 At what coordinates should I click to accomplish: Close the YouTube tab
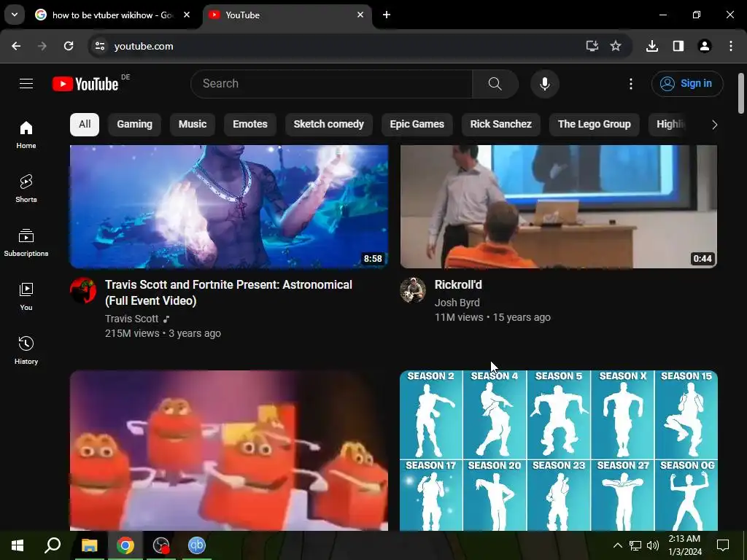[360, 15]
